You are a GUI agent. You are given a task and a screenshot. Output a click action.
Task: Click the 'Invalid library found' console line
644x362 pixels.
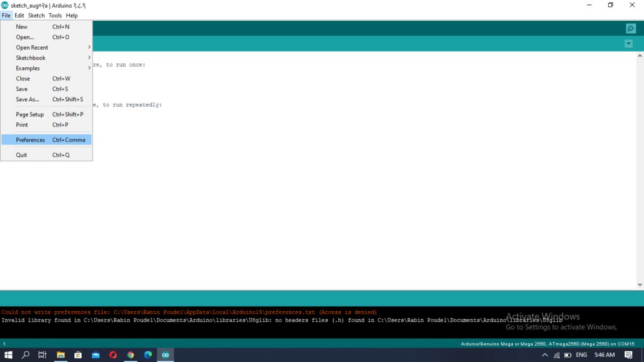coord(282,320)
